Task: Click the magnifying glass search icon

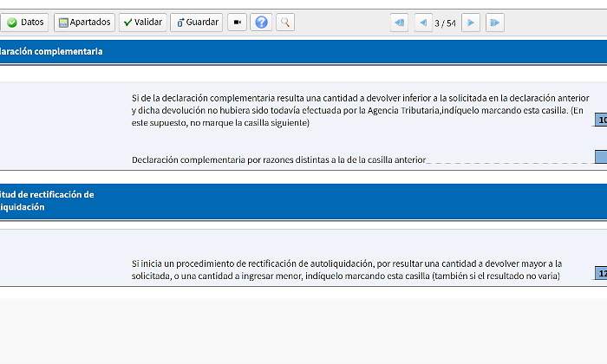Action: point(285,23)
